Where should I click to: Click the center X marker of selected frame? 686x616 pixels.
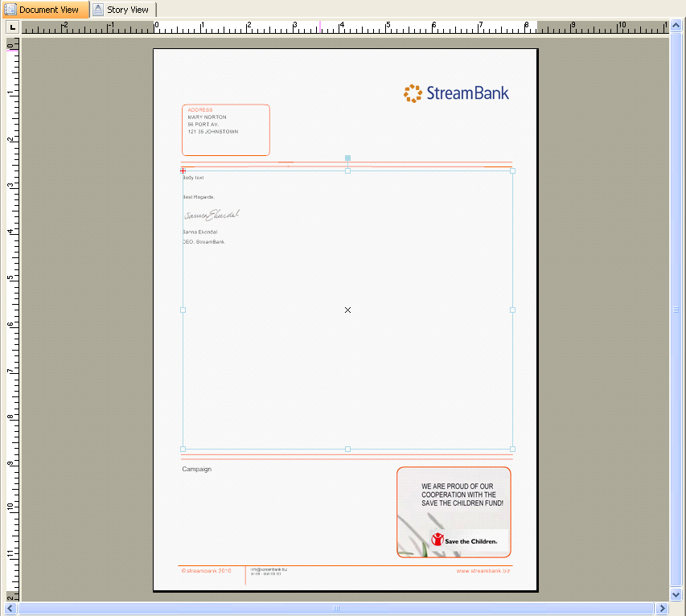[x=347, y=310]
